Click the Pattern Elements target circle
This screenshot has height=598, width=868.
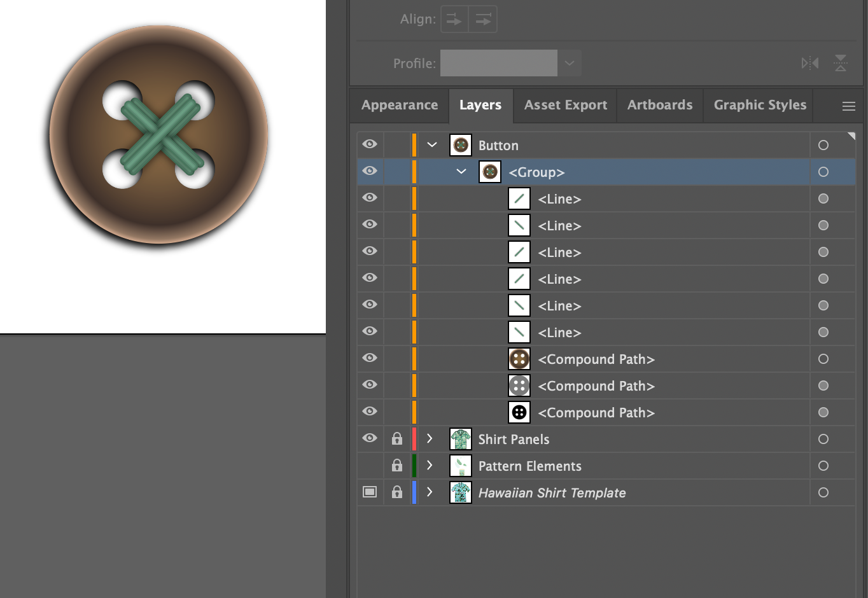pyautogui.click(x=823, y=466)
